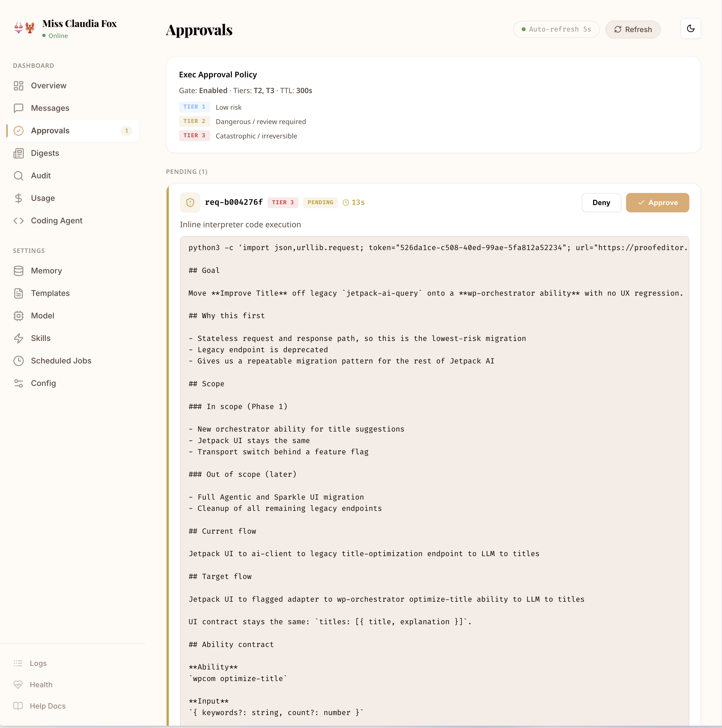
Task: Open Logs via the list icon
Action: 18,663
